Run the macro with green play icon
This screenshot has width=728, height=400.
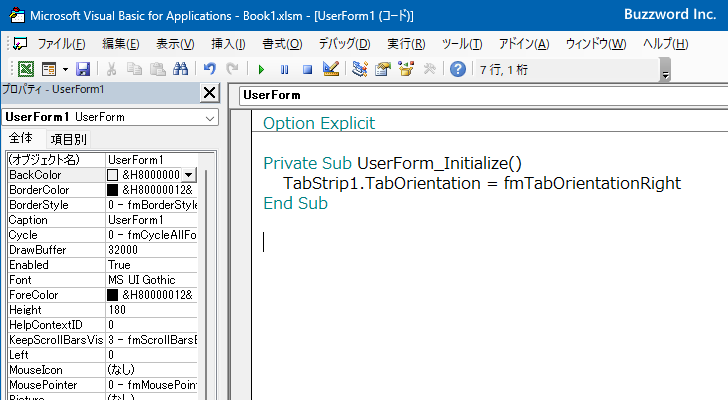tap(261, 69)
